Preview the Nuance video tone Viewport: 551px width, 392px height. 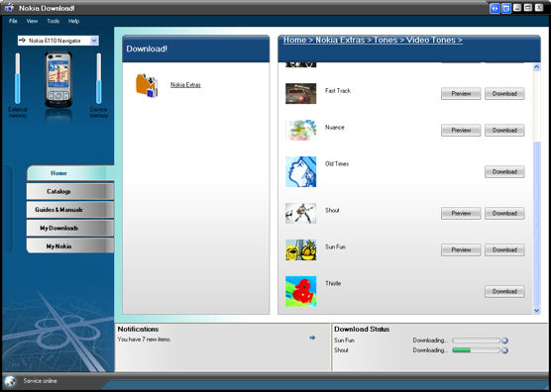coord(461,131)
